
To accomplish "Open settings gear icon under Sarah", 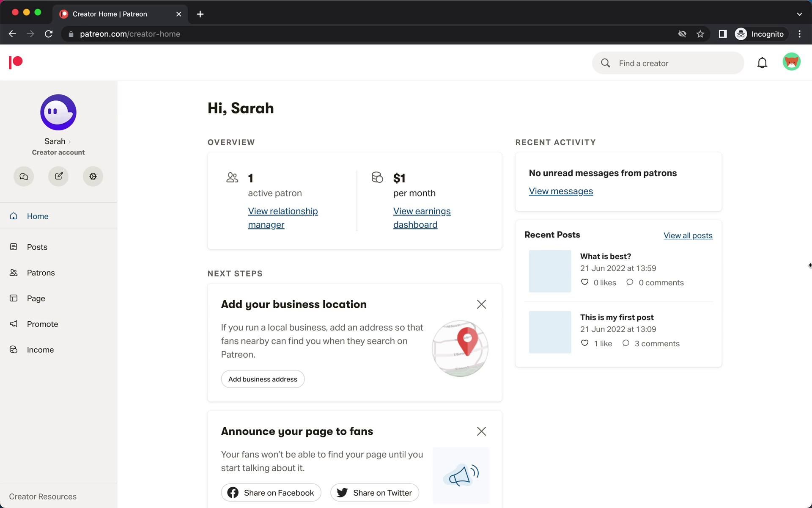I will click(93, 177).
